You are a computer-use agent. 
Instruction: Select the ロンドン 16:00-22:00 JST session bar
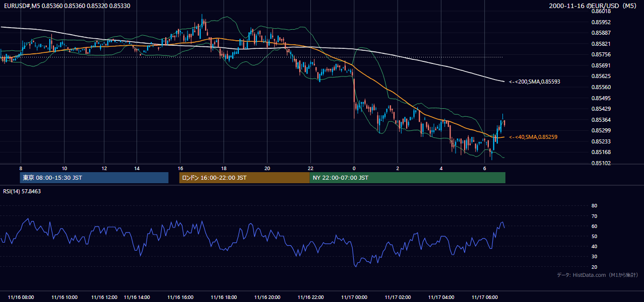point(244,178)
